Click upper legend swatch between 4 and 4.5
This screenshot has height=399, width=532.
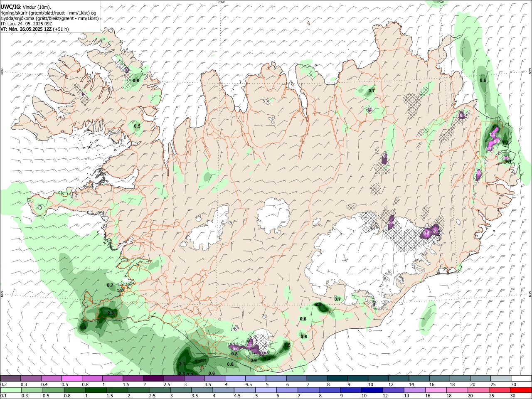[x=235, y=379]
